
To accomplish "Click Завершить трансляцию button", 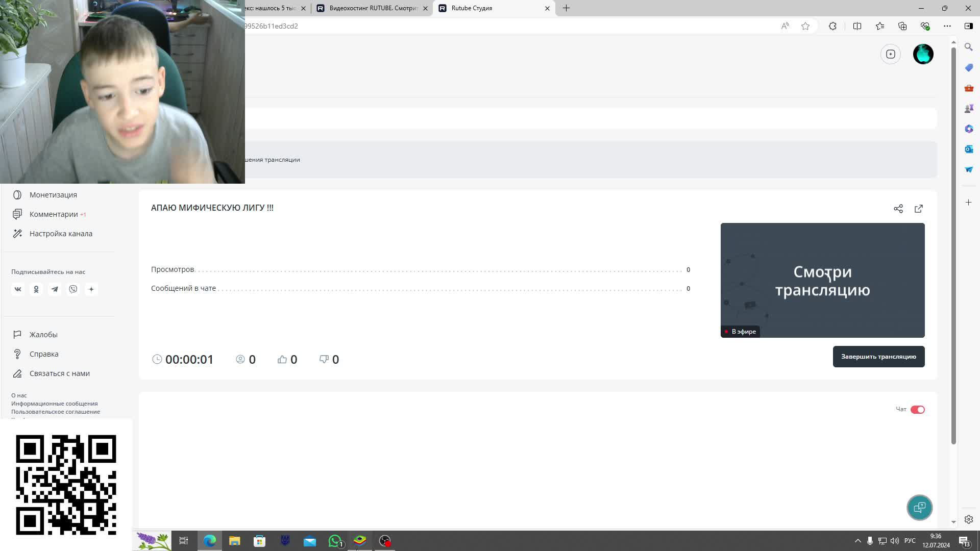I will tap(878, 357).
